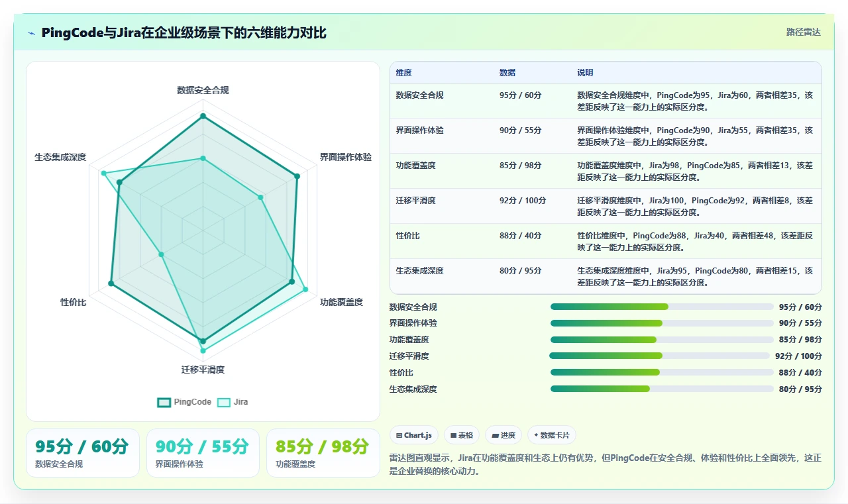Toggle the PingCode legend item
Image resolution: width=848 pixels, height=504 pixels.
[184, 402]
